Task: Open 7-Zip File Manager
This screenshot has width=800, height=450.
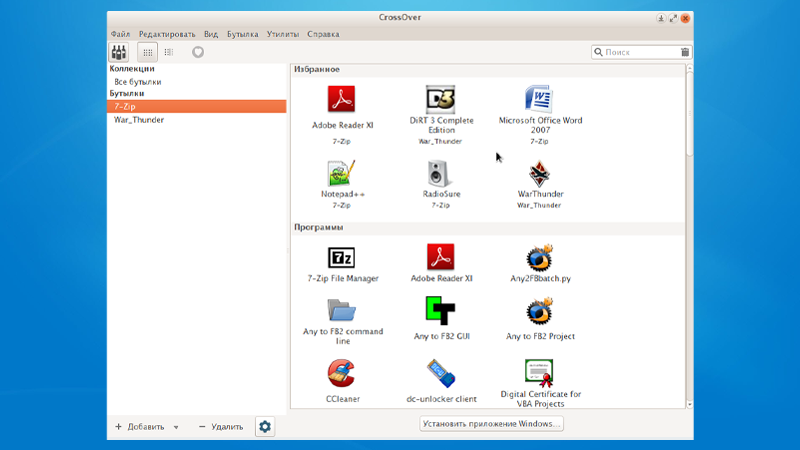Action: (x=342, y=258)
